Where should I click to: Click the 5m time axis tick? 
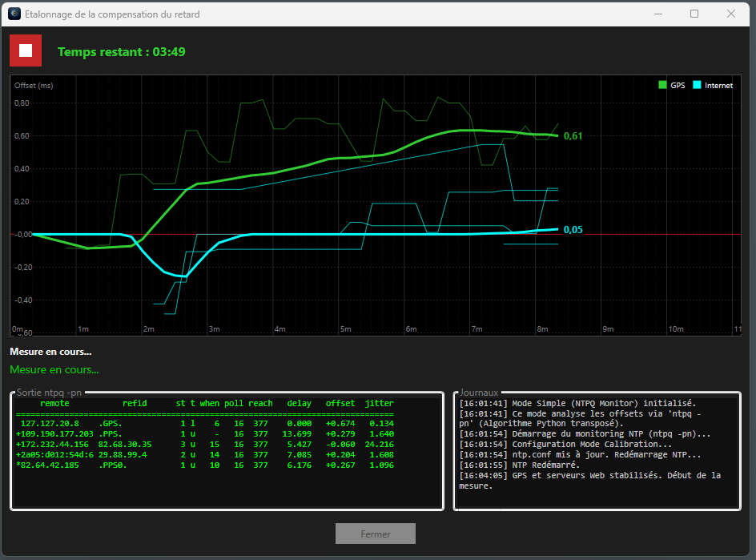[346, 329]
